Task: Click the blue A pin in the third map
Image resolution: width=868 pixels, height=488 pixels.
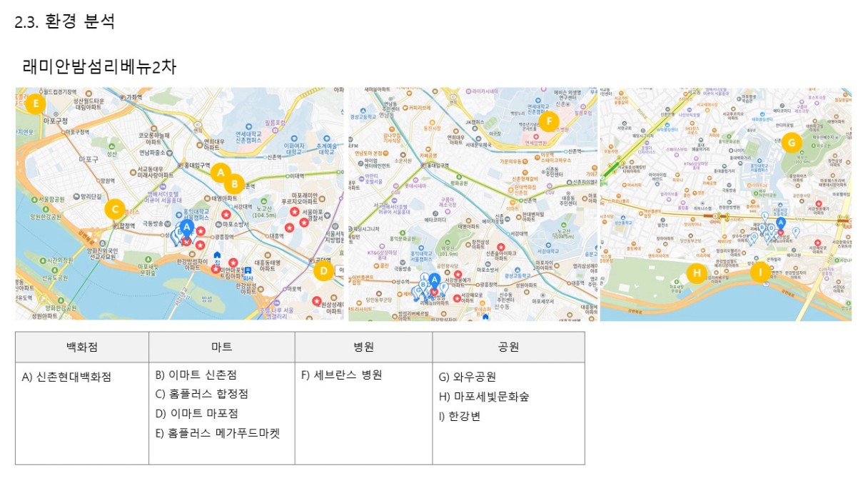Action: (780, 224)
